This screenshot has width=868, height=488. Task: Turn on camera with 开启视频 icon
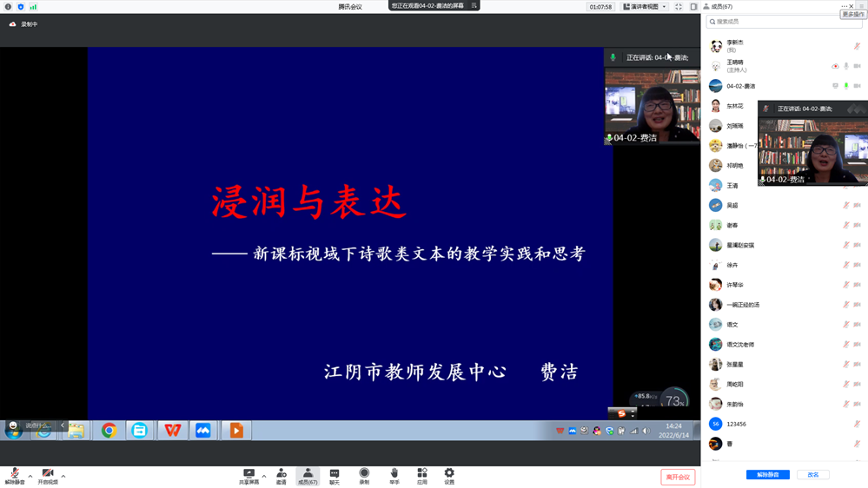pos(48,473)
